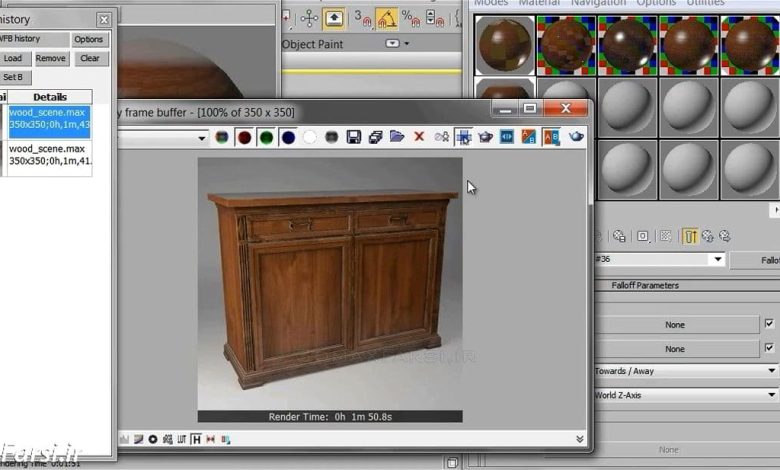Viewport: 780px width, 470px height.
Task: Toggle the green channel button
Action: (x=266, y=137)
